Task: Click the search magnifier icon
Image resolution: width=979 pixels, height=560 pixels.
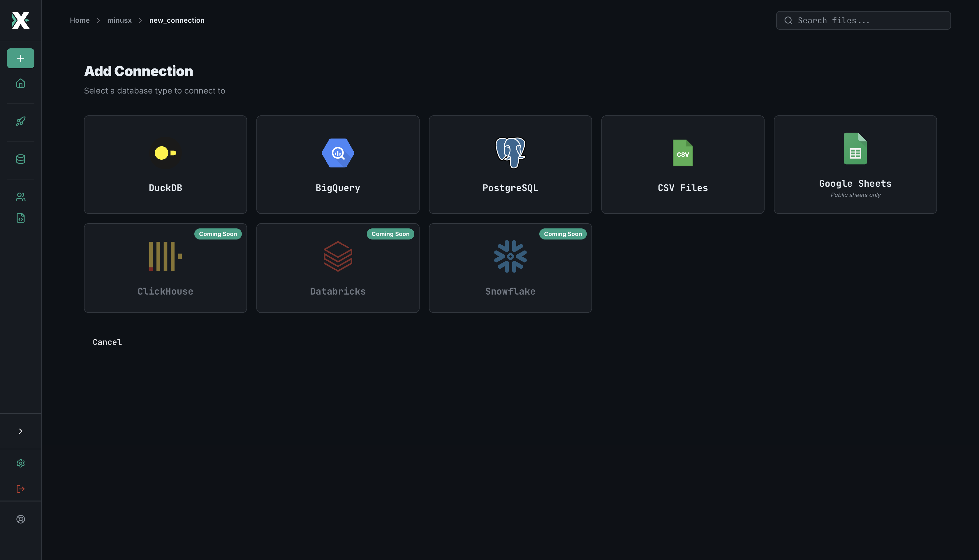Action: pyautogui.click(x=788, y=20)
